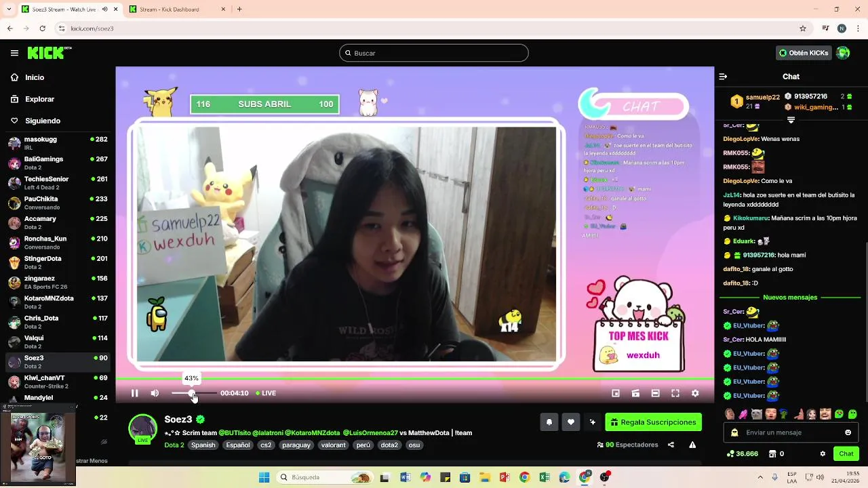868x488 pixels.
Task: Click the Soez3 channel avatar
Action: (x=143, y=428)
